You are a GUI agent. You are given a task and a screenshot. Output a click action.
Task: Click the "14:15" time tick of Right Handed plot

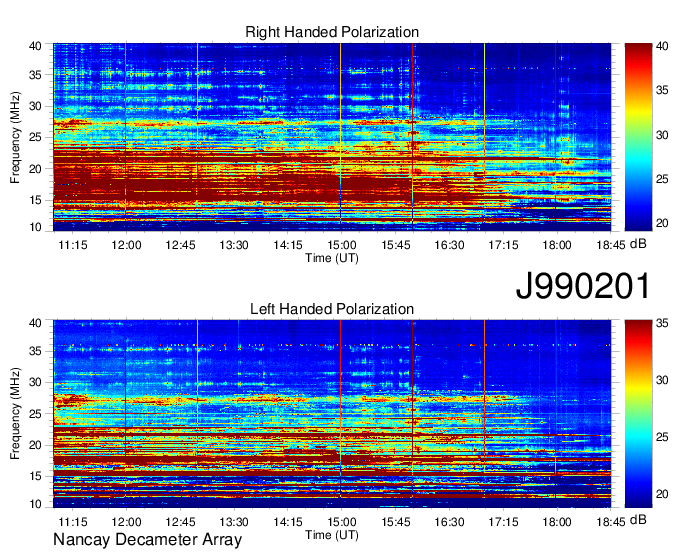[288, 245]
